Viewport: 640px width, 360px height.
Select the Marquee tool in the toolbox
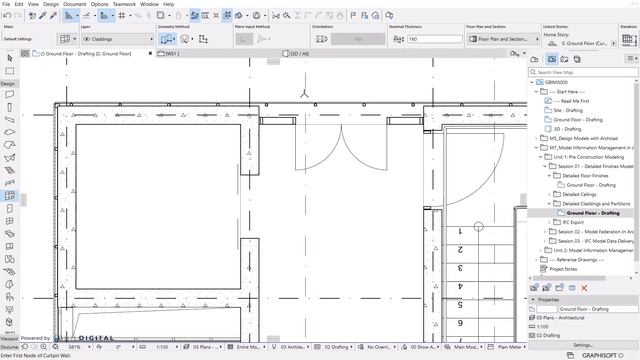[x=9, y=71]
